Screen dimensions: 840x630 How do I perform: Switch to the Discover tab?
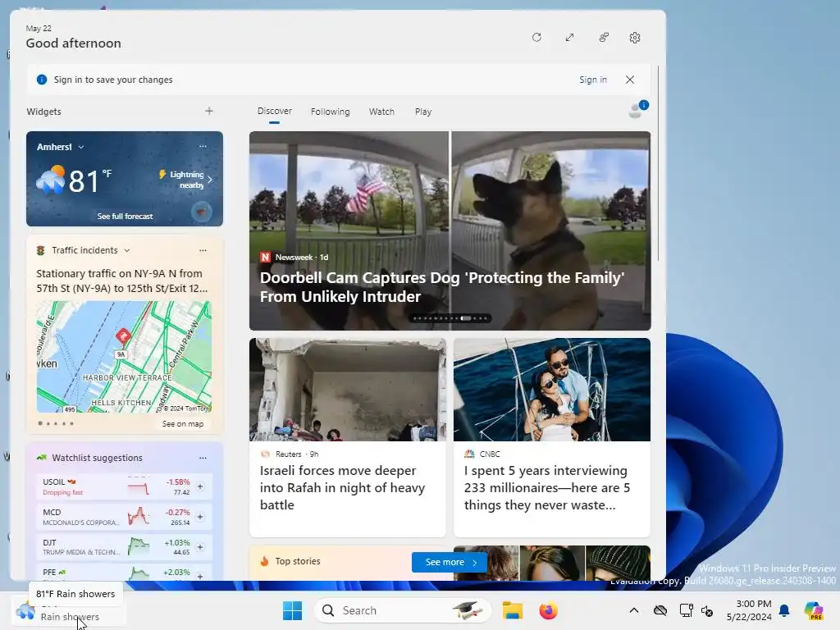274,111
